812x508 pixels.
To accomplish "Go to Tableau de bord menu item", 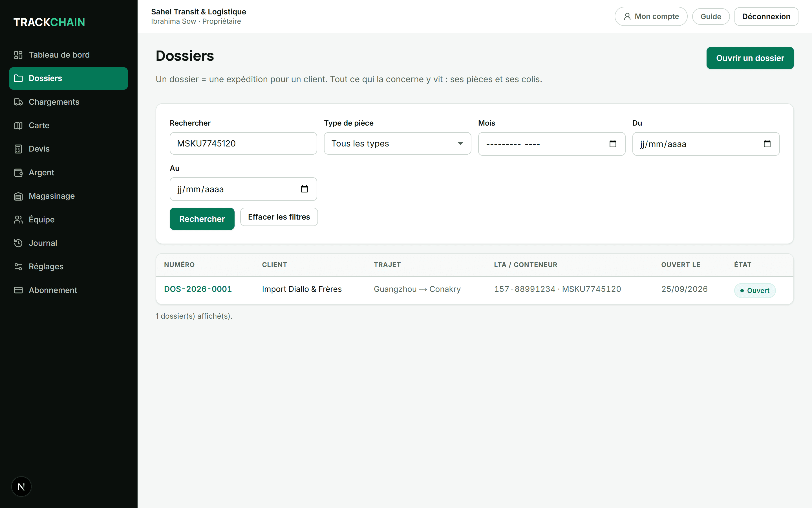I will (69, 55).
